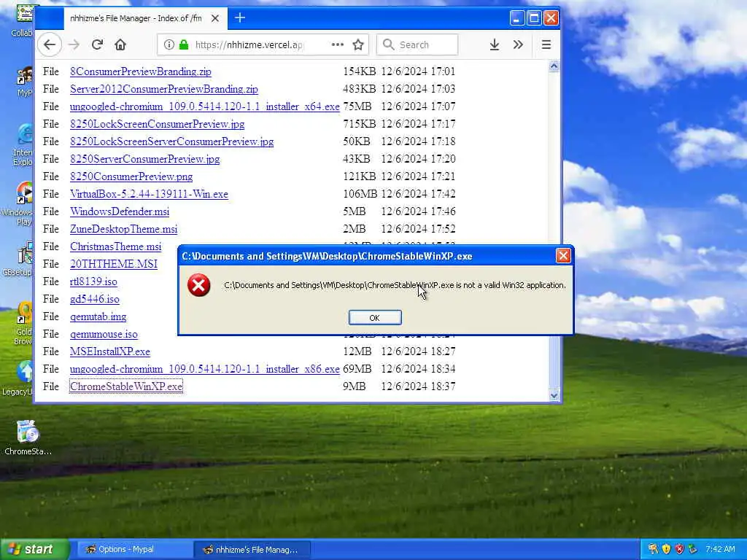The width and height of the screenshot is (747, 560).
Task: Open 8250LockScreenConsumerPreview.jpg link
Action: click(158, 124)
